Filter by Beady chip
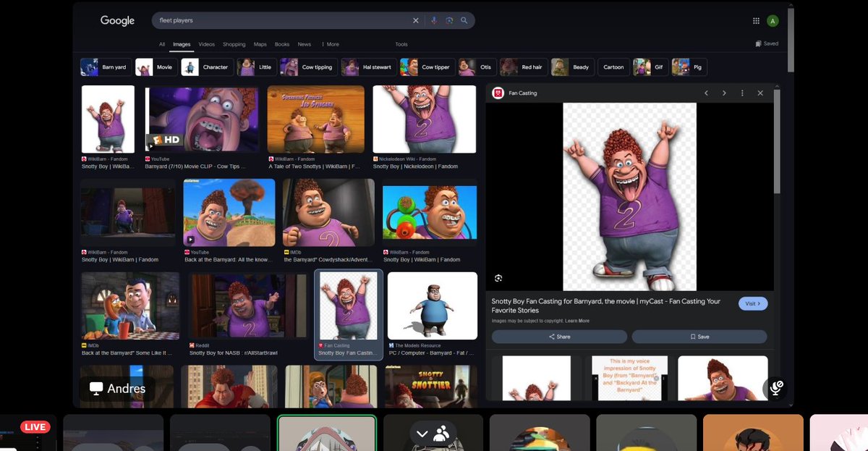Screen dimensions: 868x451 coord(573,67)
